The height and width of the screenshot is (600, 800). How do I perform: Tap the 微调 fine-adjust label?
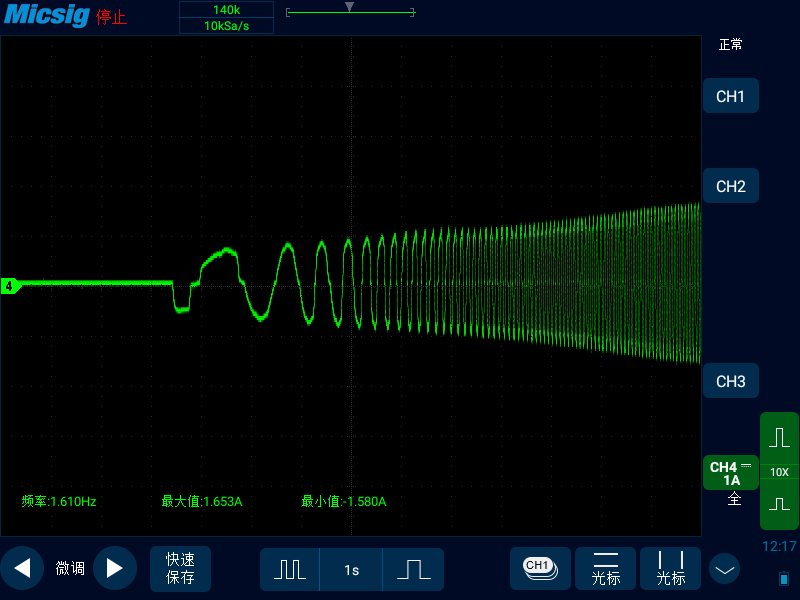(70, 568)
